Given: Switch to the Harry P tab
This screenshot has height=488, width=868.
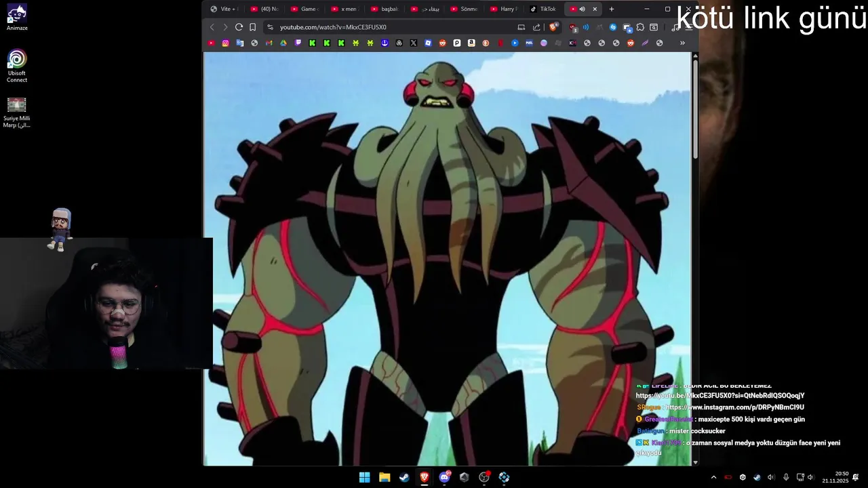Looking at the screenshot, I should pyautogui.click(x=505, y=9).
